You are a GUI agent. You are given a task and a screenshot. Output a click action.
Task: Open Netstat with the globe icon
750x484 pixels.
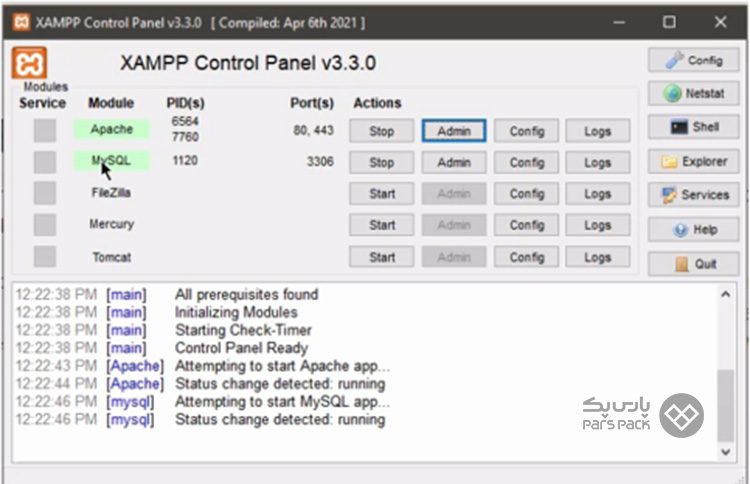click(x=694, y=93)
